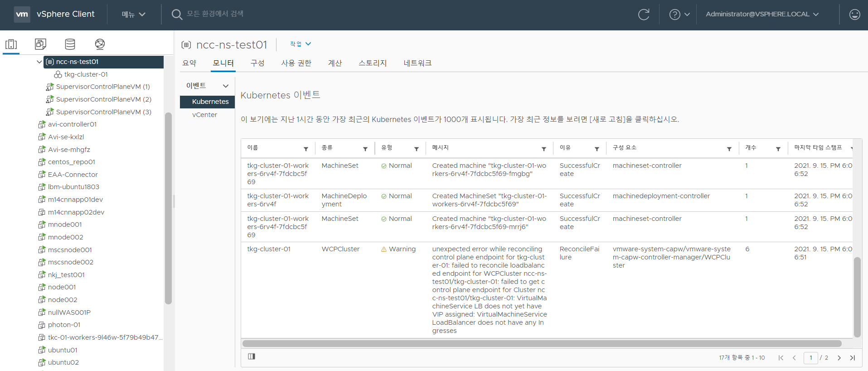The image size is (868, 371).
Task: Switch to the 사용 권한 tab
Action: pos(296,63)
